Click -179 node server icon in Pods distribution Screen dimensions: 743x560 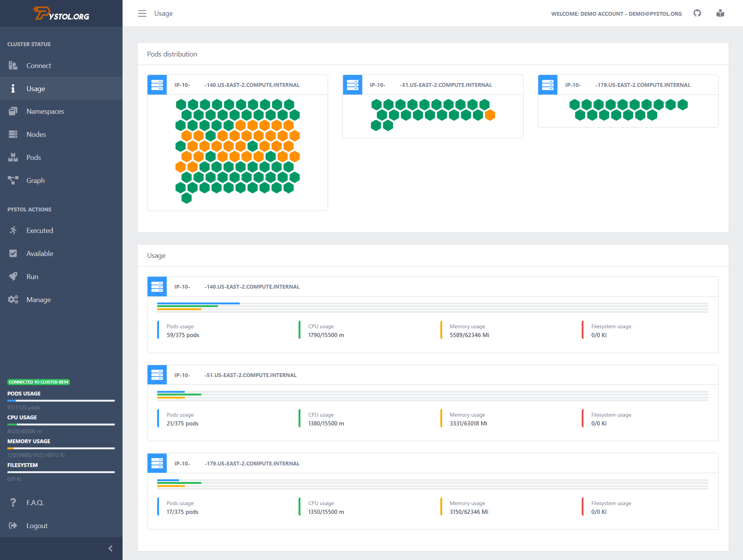[548, 85]
